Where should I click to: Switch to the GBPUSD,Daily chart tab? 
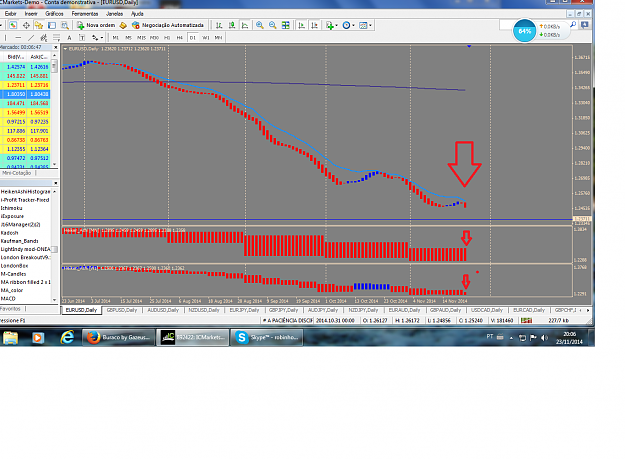tap(122, 310)
